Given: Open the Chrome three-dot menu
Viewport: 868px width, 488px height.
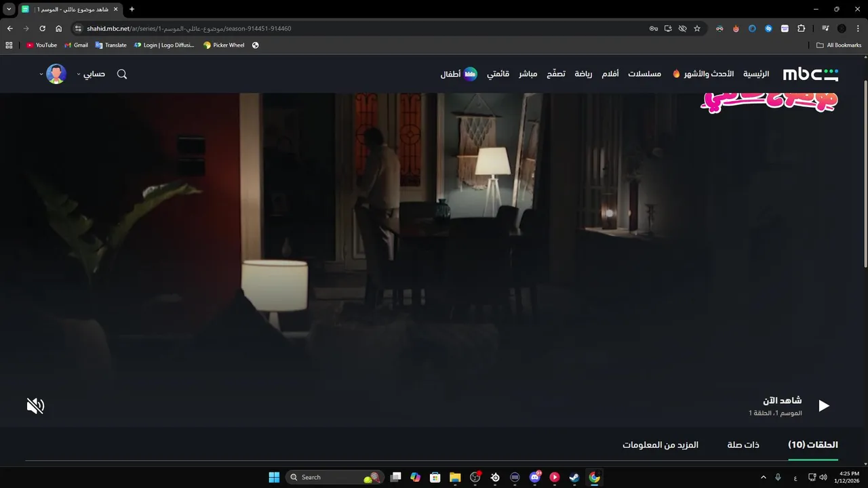Looking at the screenshot, I should 858,28.
